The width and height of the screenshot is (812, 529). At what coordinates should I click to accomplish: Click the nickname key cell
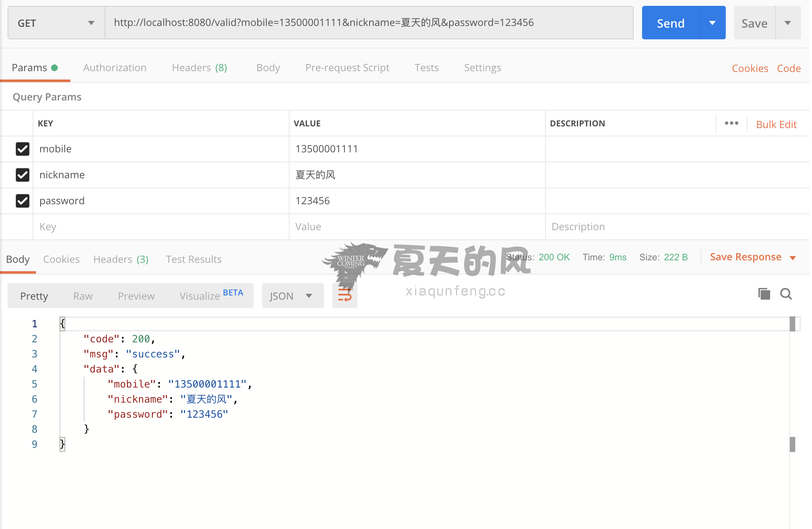tap(161, 175)
